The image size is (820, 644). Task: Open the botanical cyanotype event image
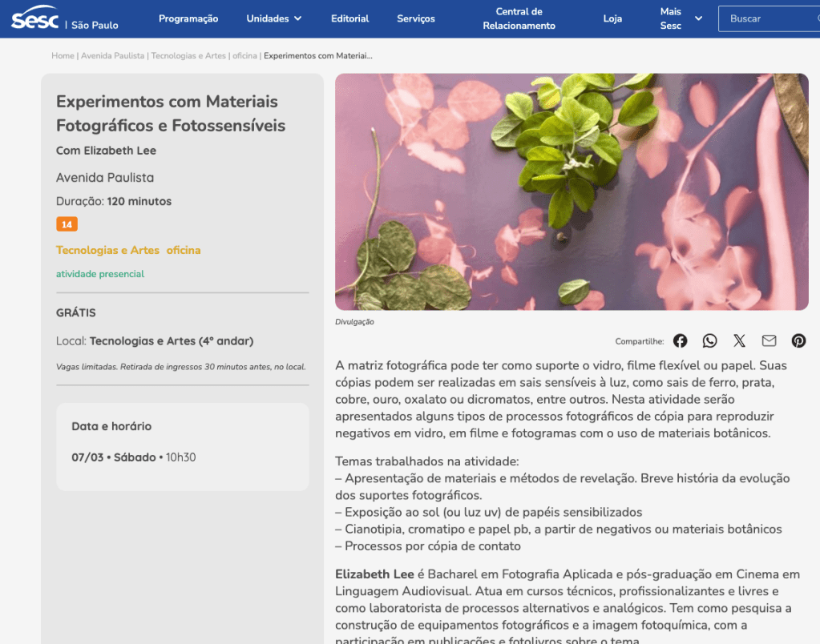click(572, 191)
